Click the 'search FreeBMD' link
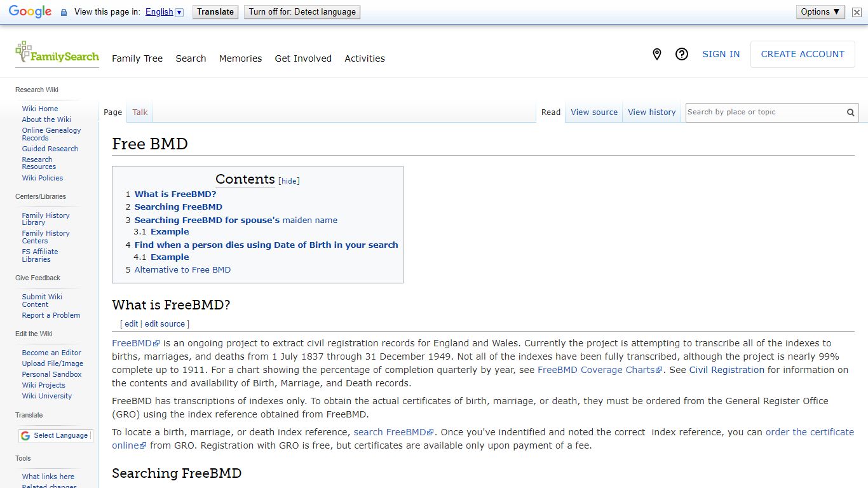 pos(393,432)
